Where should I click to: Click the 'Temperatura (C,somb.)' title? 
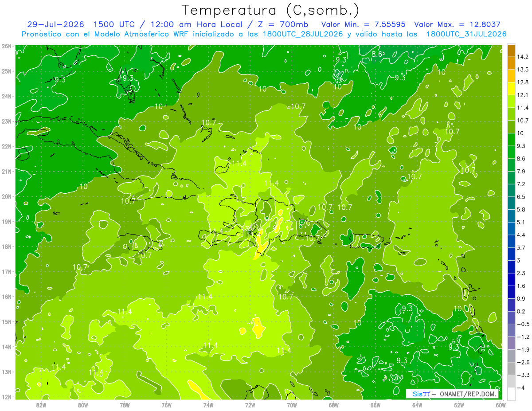point(271,10)
